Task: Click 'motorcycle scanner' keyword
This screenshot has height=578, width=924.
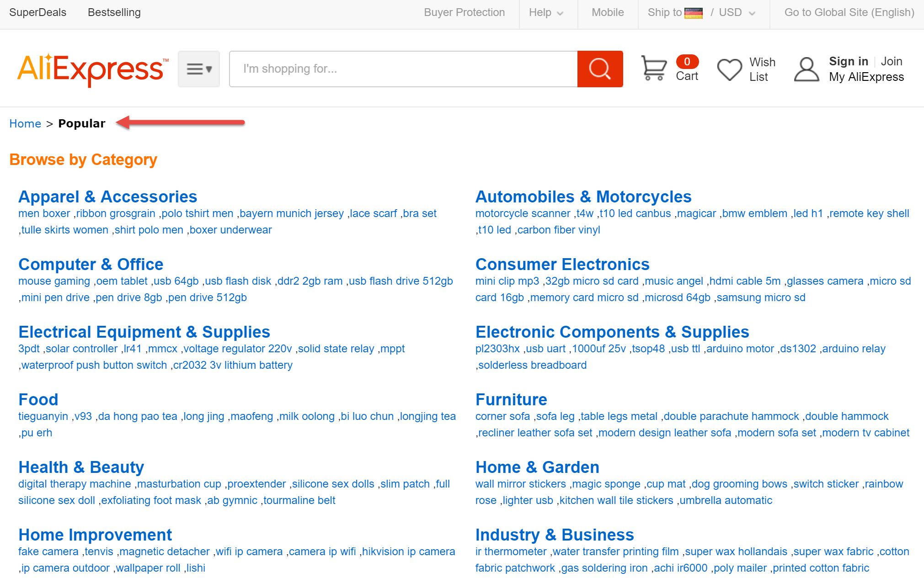Action: pyautogui.click(x=523, y=213)
